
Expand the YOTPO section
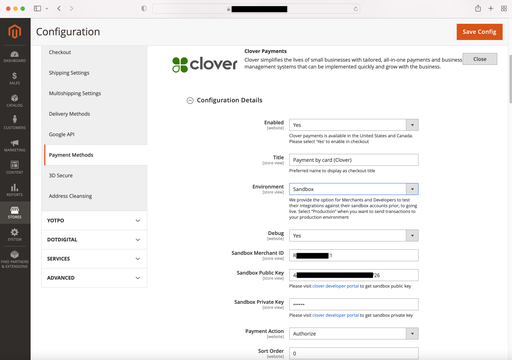(94, 221)
